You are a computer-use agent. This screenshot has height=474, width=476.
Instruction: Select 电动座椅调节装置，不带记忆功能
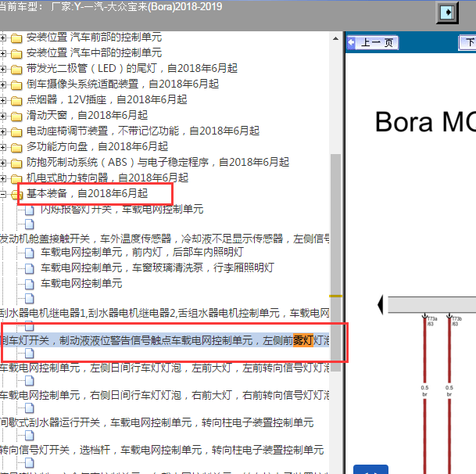pos(143,131)
